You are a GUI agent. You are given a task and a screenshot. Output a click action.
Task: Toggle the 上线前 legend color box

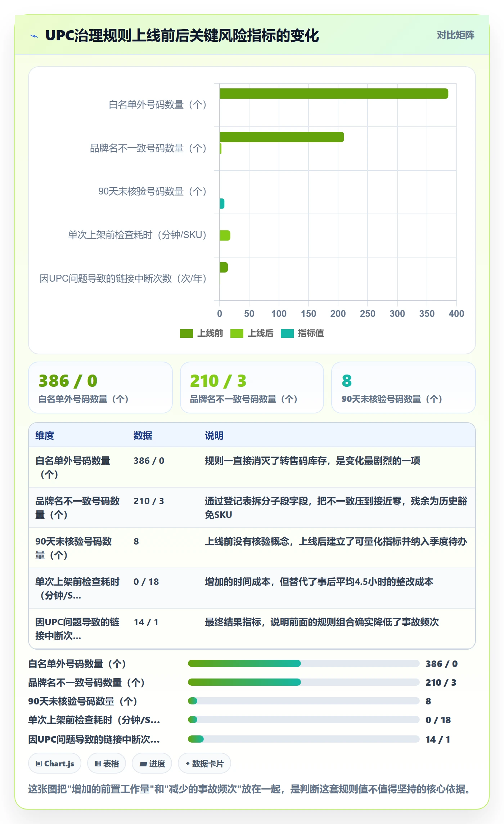pyautogui.click(x=186, y=333)
